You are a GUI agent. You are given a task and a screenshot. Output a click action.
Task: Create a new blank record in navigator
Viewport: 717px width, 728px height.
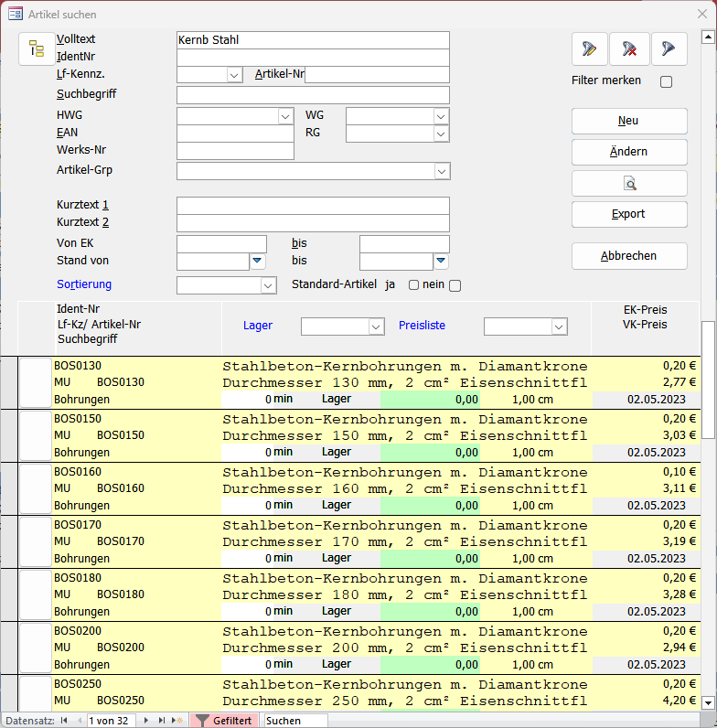point(177,721)
